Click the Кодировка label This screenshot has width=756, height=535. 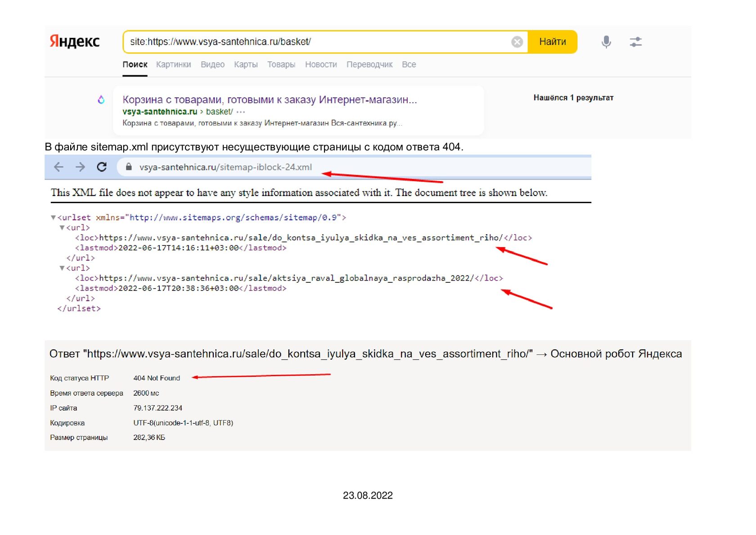click(67, 423)
